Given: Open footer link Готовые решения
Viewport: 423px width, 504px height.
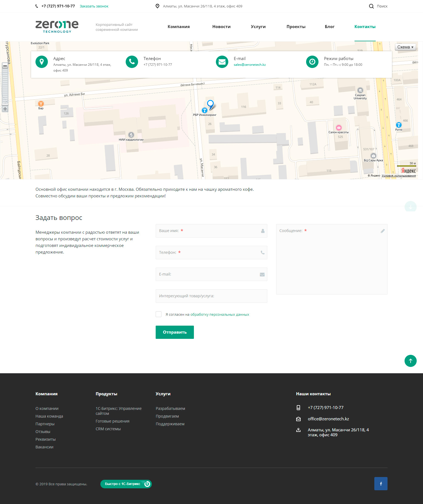Looking at the screenshot, I should click(112, 421).
